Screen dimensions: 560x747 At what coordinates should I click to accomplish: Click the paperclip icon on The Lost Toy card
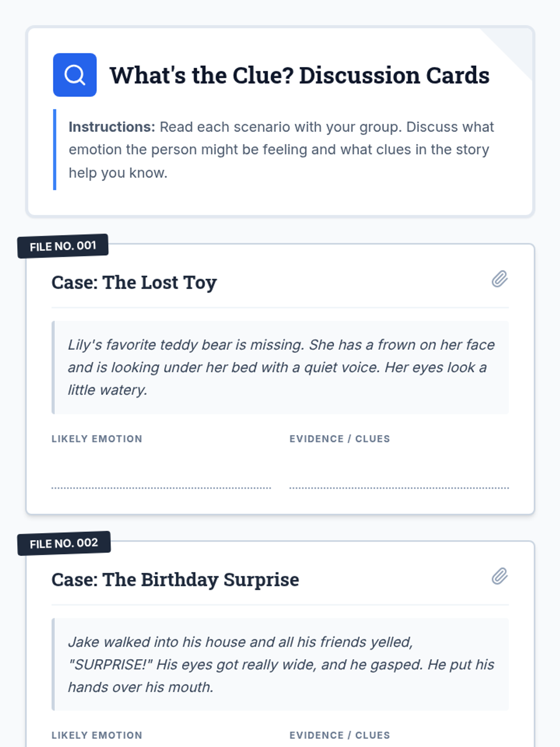499,279
